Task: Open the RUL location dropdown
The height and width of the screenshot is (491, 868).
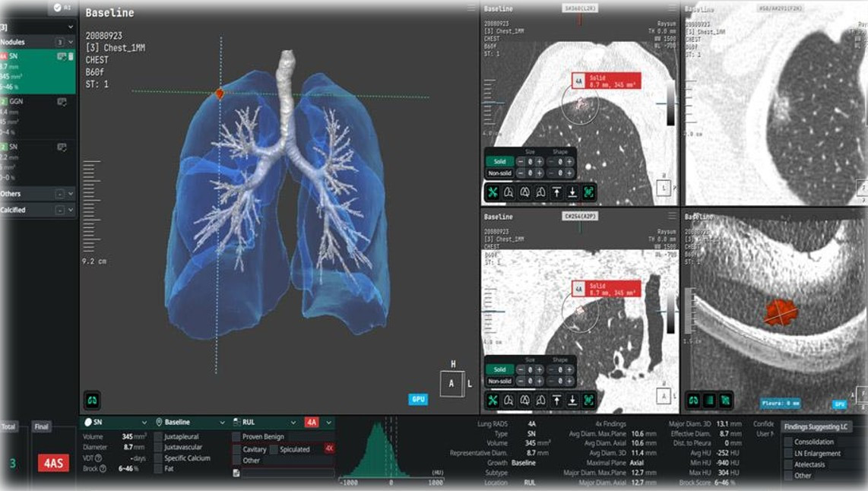Action: tap(266, 423)
